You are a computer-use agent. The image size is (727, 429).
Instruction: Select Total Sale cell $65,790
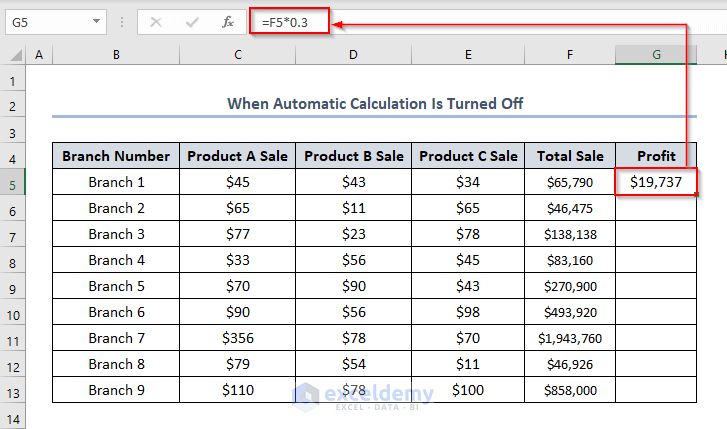(x=570, y=182)
